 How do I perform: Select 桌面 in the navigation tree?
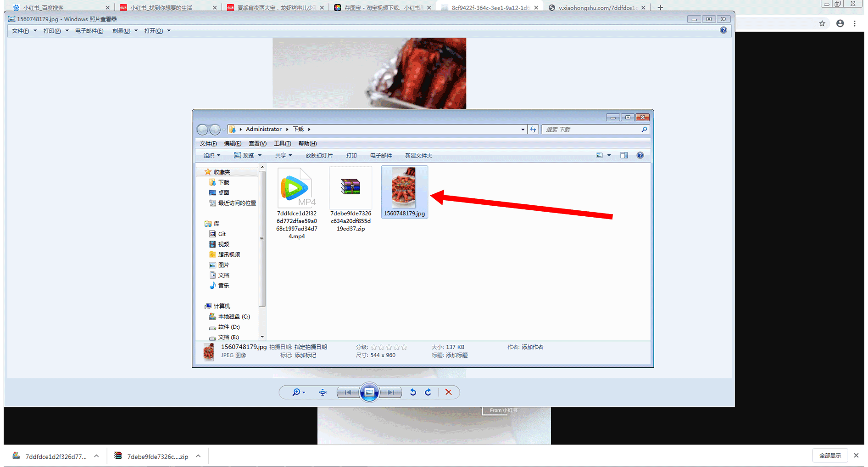(x=223, y=193)
